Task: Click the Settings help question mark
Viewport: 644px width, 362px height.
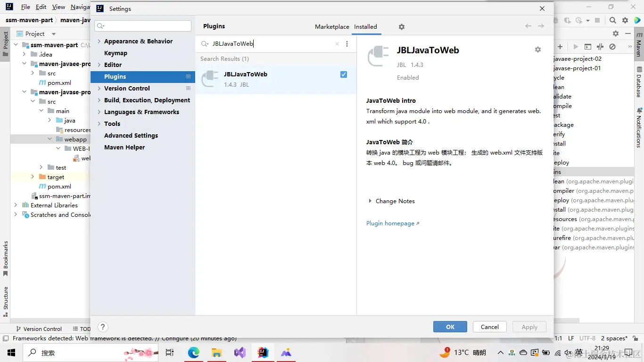Action: pos(103,327)
